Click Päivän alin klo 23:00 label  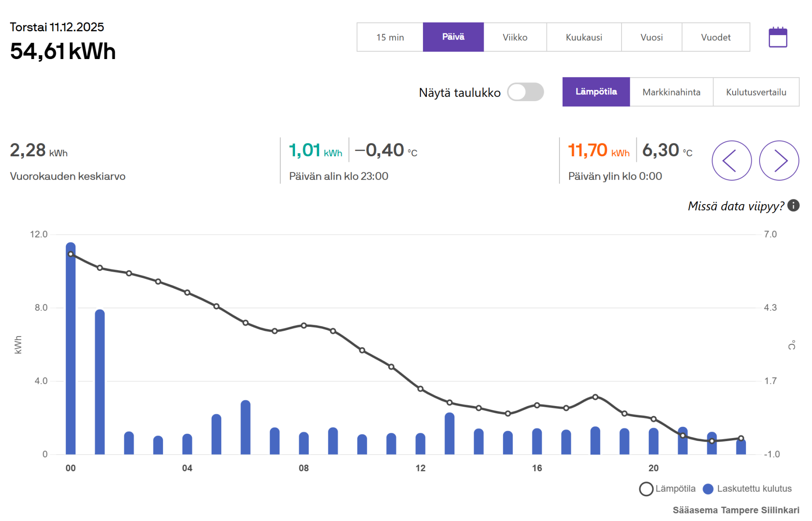[x=339, y=176]
